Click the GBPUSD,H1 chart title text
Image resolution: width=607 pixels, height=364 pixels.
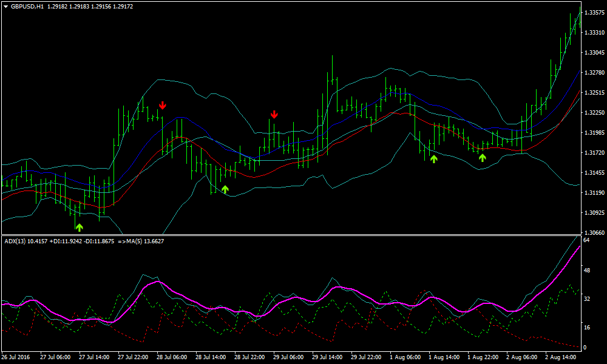27,6
